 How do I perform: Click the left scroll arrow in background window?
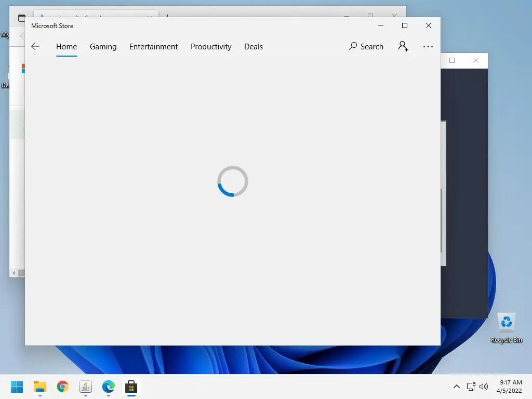14,273
